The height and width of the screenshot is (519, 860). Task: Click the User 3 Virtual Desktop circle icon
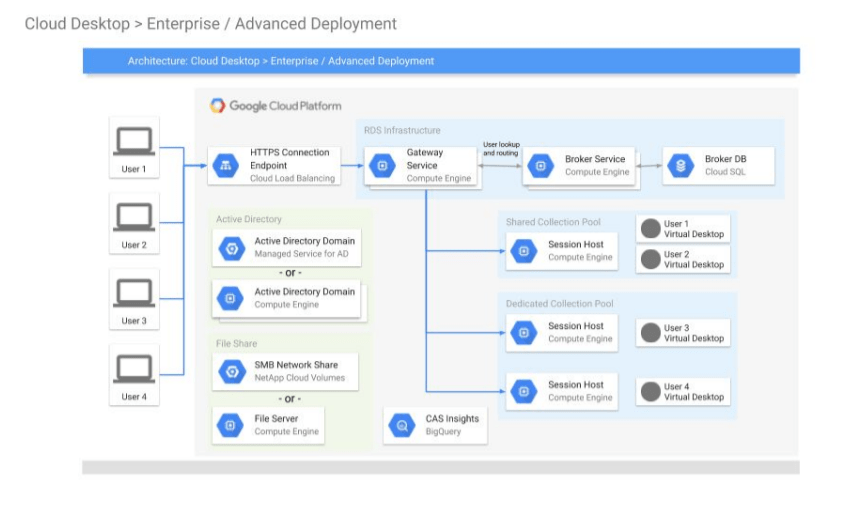click(x=650, y=332)
